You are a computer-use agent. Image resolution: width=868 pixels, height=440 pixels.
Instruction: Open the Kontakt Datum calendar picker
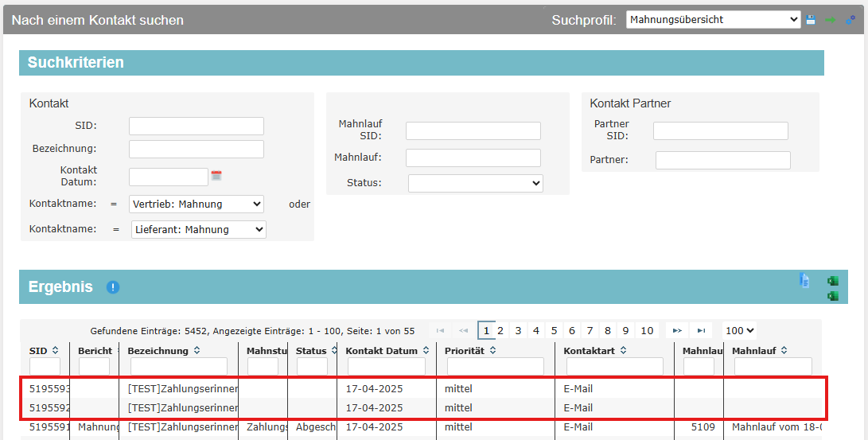tap(216, 176)
